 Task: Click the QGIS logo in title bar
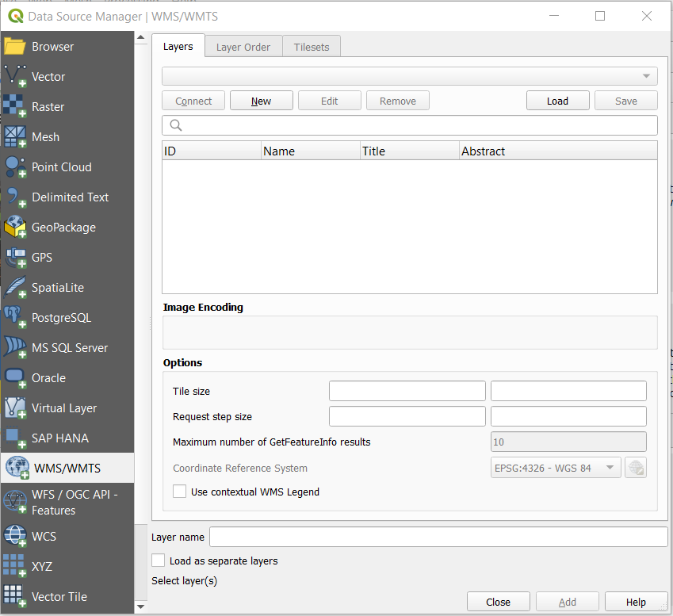(15, 16)
